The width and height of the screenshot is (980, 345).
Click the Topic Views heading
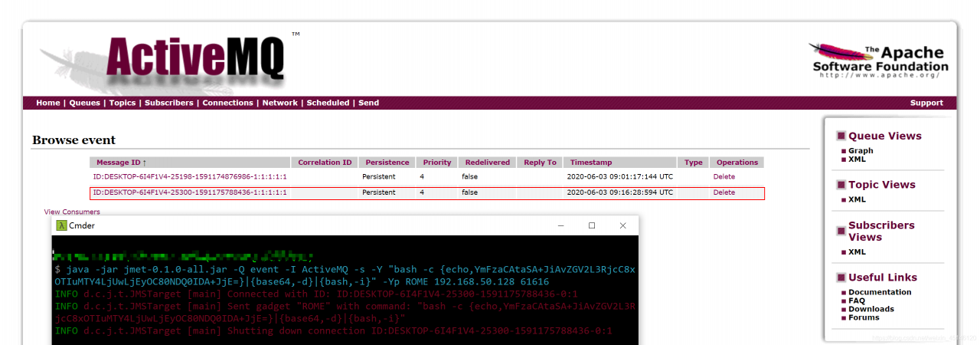[882, 185]
